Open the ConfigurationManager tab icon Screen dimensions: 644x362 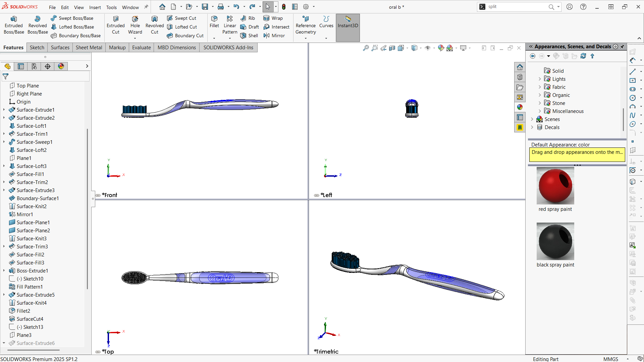pos(34,66)
